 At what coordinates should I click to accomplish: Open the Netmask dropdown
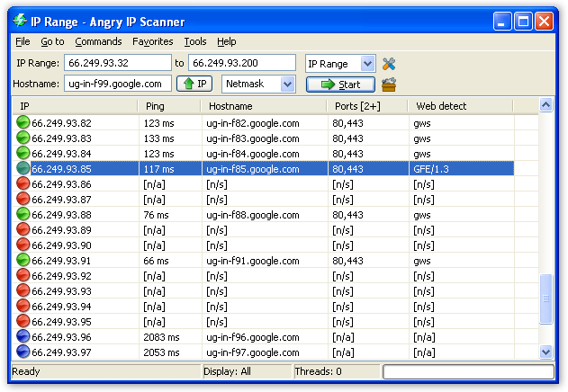coord(287,84)
